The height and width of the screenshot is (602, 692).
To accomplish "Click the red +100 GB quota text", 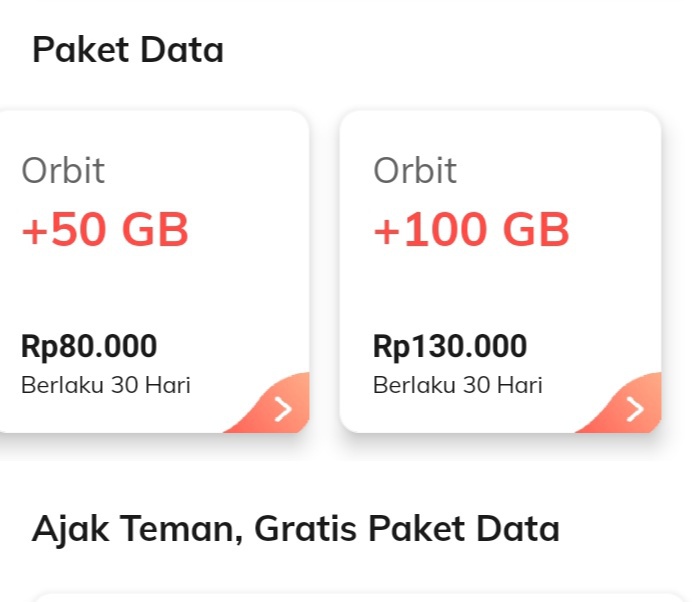I will tap(471, 231).
